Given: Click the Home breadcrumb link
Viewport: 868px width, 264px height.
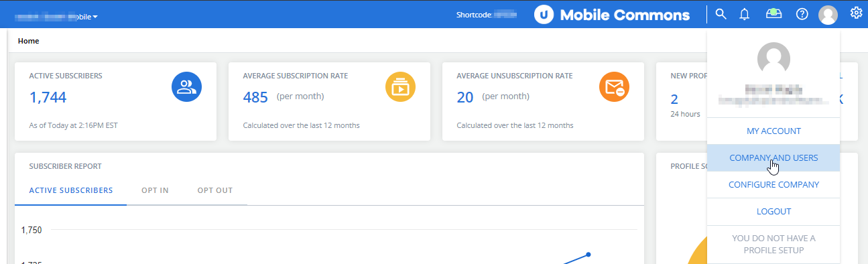Looking at the screenshot, I should click(x=28, y=41).
